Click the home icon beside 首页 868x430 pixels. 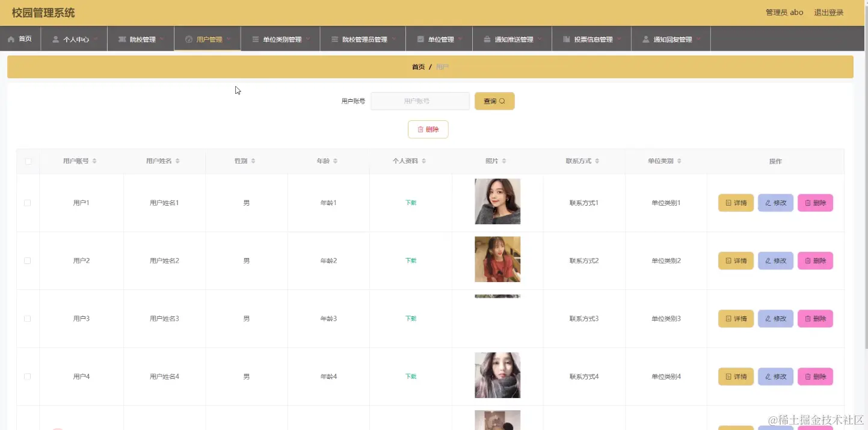pyautogui.click(x=11, y=39)
